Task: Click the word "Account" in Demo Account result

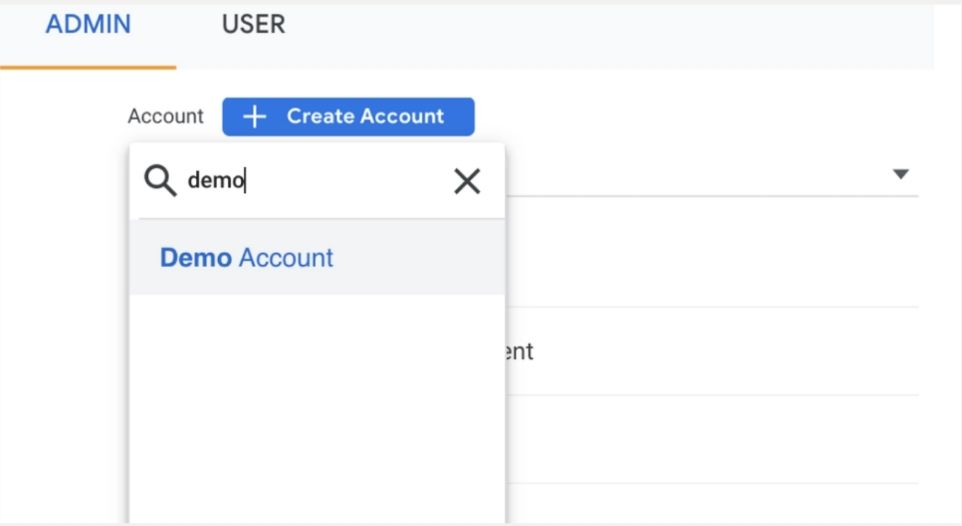Action: click(286, 258)
